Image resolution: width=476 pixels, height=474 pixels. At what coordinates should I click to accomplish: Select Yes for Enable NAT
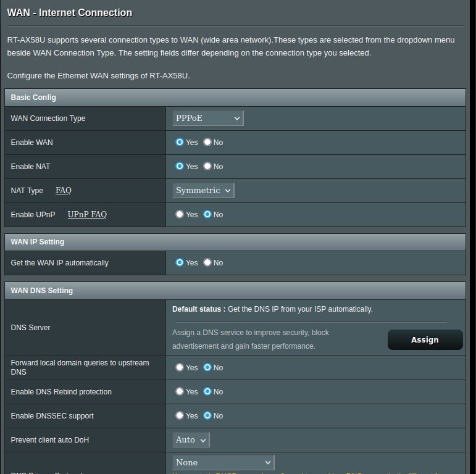[180, 166]
